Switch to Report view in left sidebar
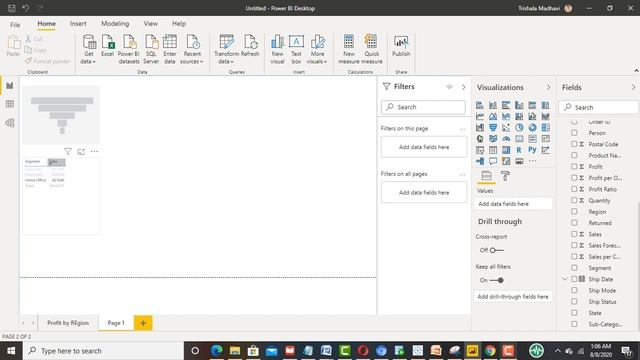This screenshot has height=360, width=640. pyautogui.click(x=10, y=85)
